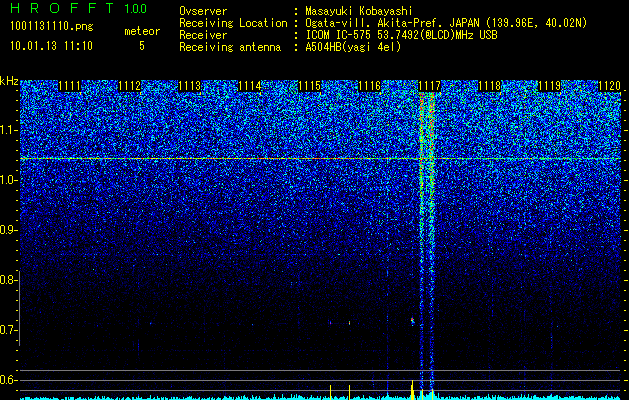The width and height of the screenshot is (629, 400).
Task: Click the 1117 time marker
Action: point(429,86)
